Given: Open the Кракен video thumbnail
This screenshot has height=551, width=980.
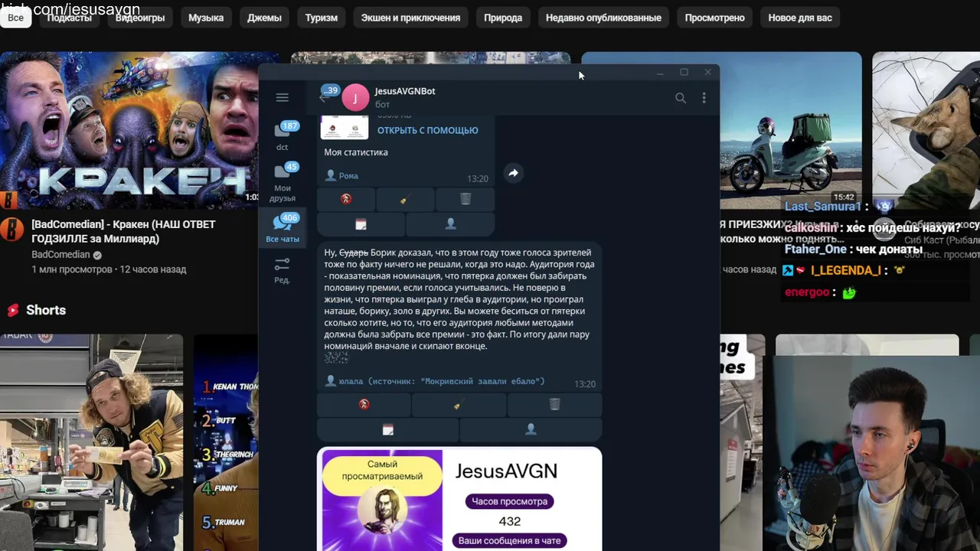Looking at the screenshot, I should [130, 130].
